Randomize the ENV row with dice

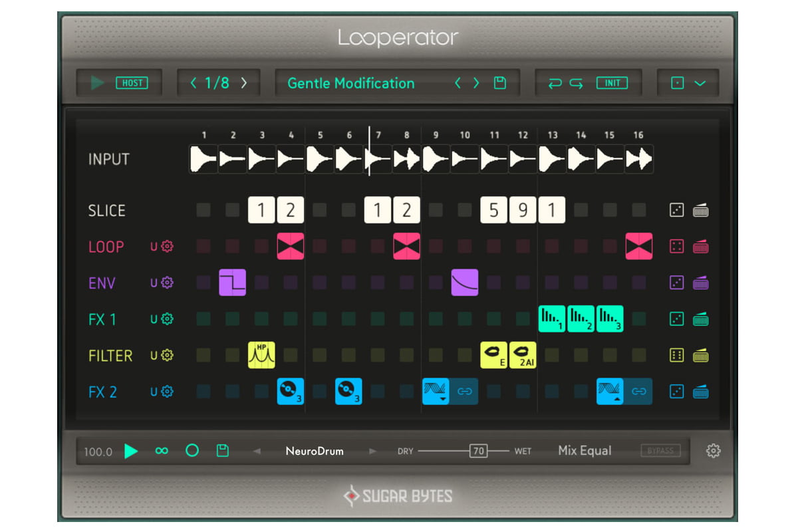(x=676, y=283)
